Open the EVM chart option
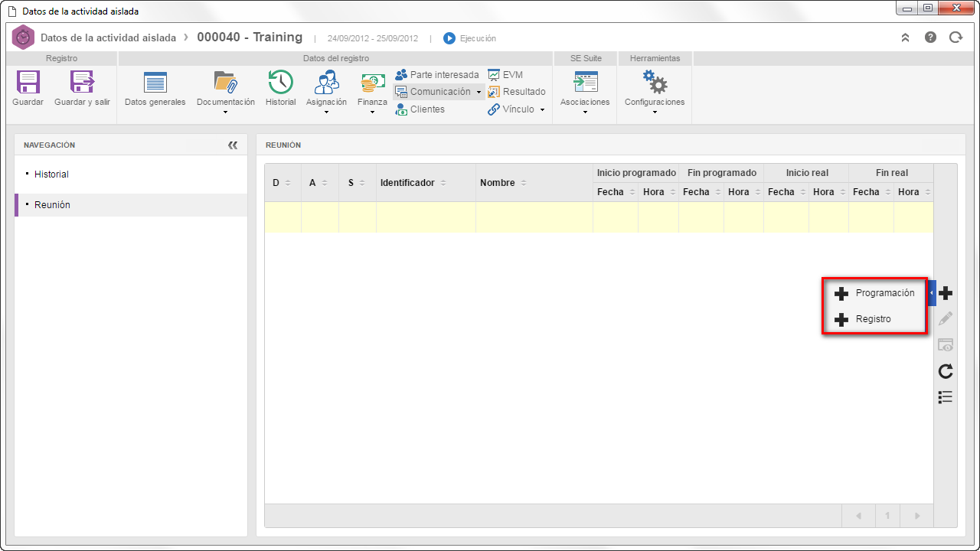 click(x=505, y=75)
